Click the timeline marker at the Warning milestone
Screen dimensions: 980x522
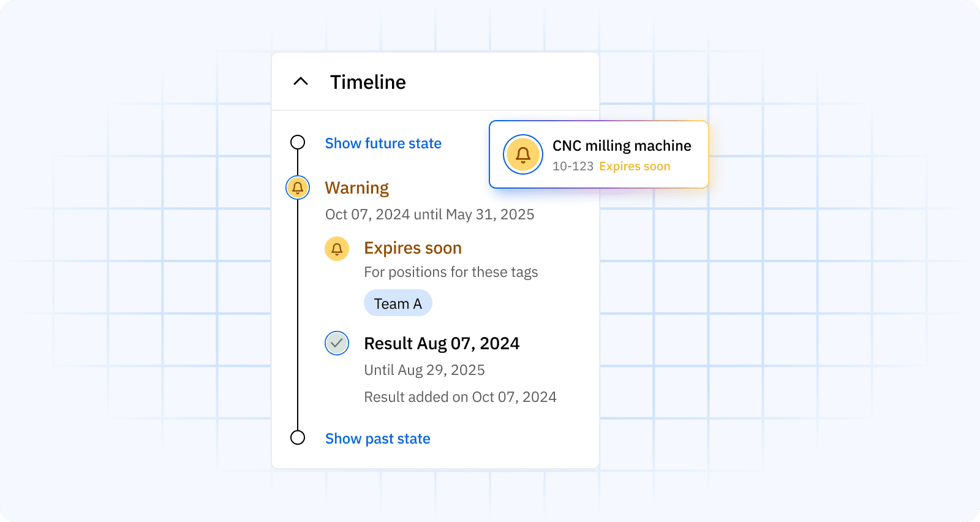click(x=298, y=187)
